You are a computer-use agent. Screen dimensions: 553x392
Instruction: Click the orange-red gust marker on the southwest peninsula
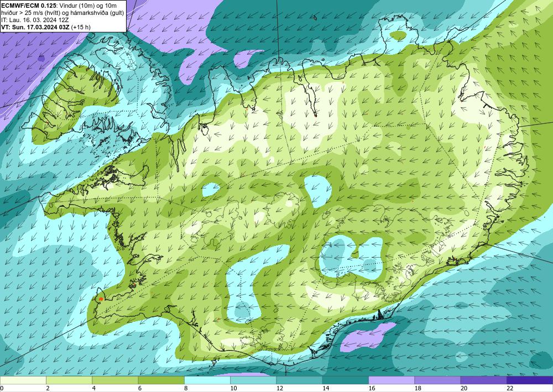click(101, 299)
